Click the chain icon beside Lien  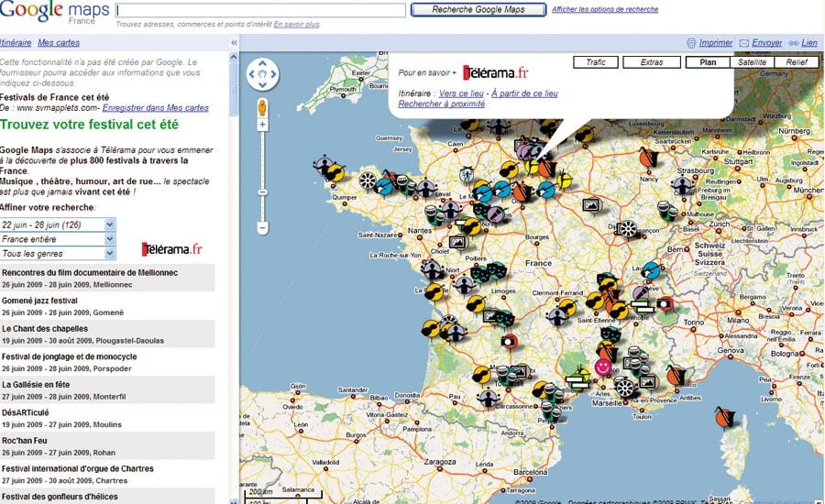[x=794, y=43]
